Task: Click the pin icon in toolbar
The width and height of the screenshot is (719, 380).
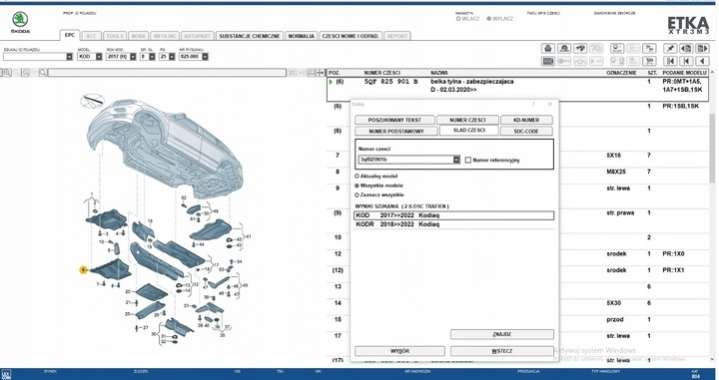Action: 671,48
